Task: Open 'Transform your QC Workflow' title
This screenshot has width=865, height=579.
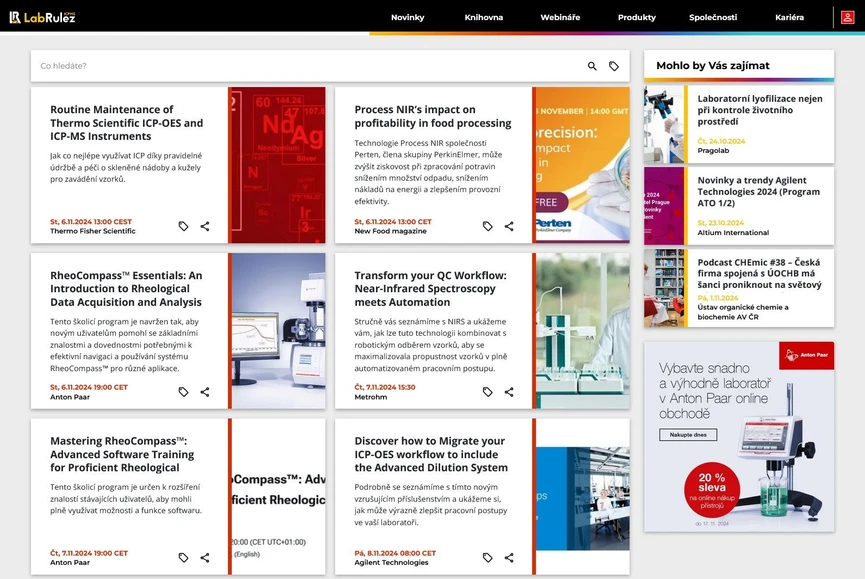Action: pos(430,288)
